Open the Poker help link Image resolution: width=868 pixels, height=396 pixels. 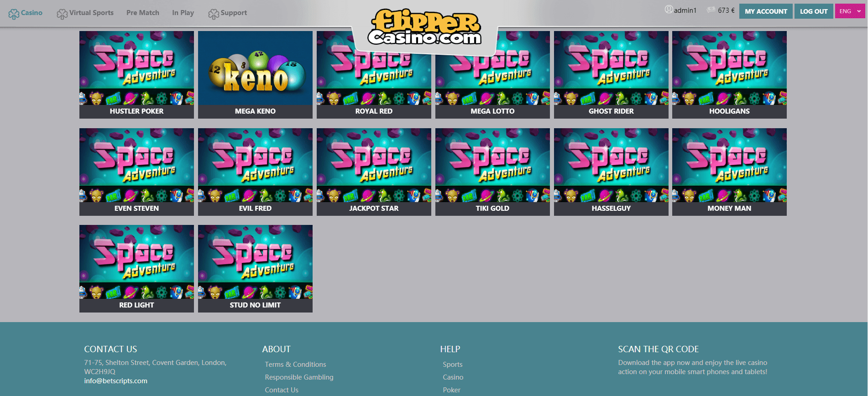(451, 390)
